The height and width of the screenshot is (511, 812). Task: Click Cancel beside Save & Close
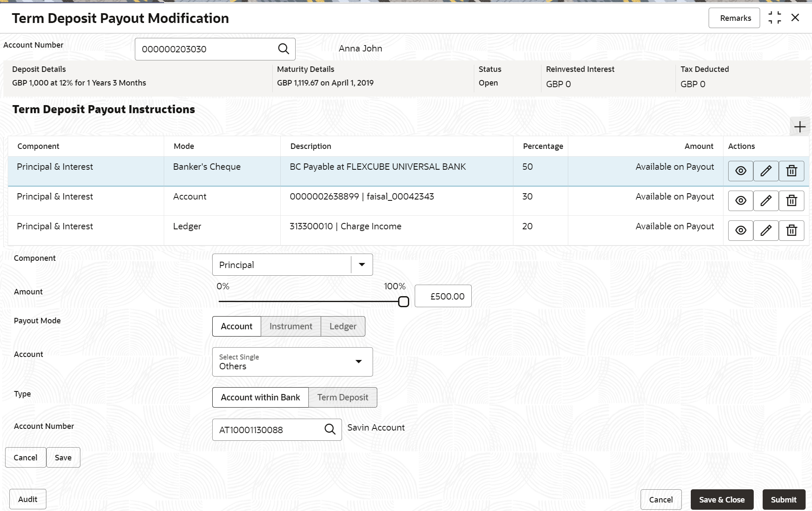coord(661,500)
